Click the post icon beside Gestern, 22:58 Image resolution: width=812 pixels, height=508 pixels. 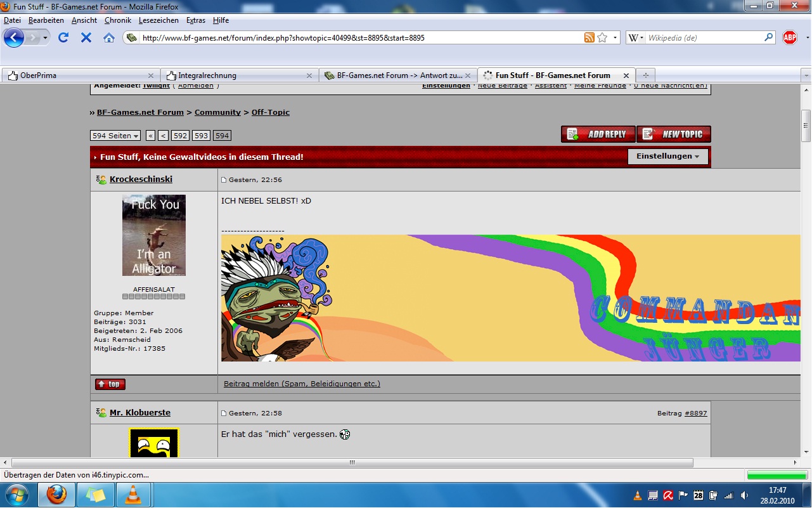click(x=224, y=414)
